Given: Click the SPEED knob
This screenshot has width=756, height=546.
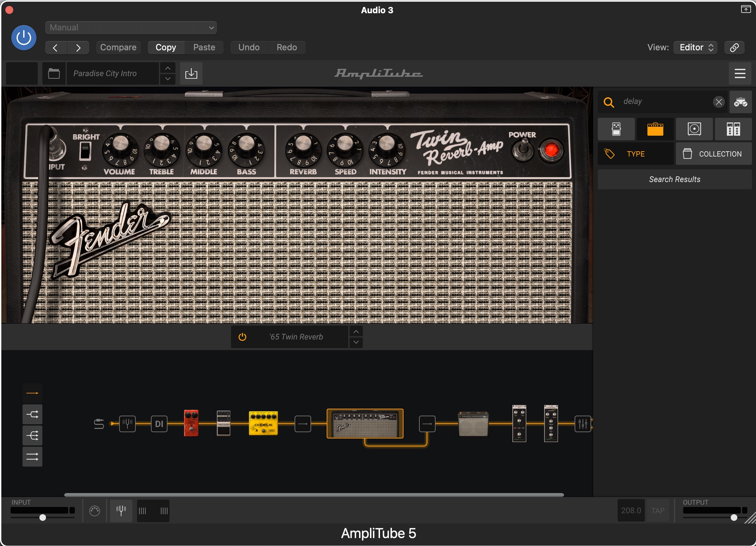Looking at the screenshot, I should click(345, 149).
